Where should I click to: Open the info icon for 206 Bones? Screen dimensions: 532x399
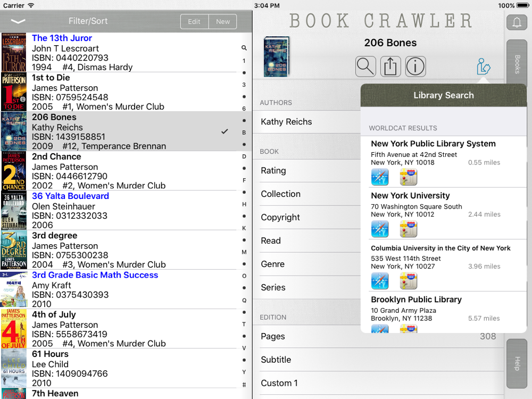415,66
